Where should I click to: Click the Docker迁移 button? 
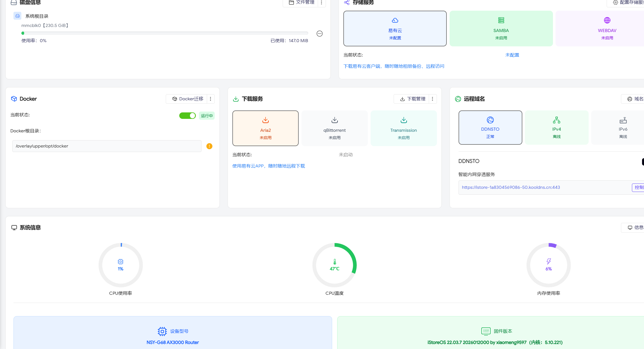coord(188,99)
